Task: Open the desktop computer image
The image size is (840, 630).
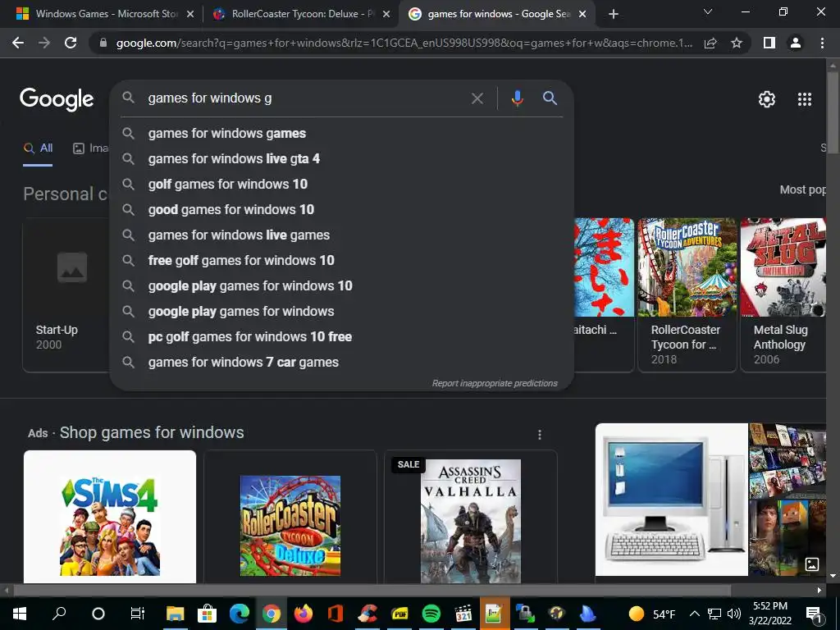Action: coord(671,500)
